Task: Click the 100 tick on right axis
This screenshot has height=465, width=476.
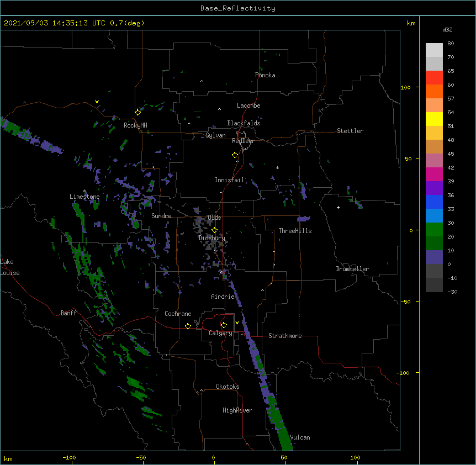Action: [x=405, y=87]
